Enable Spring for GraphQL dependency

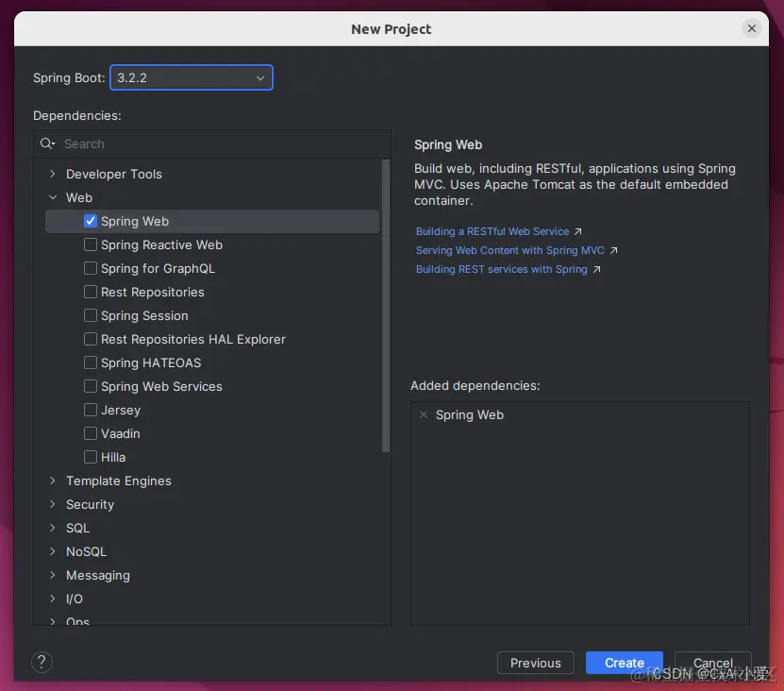point(91,268)
